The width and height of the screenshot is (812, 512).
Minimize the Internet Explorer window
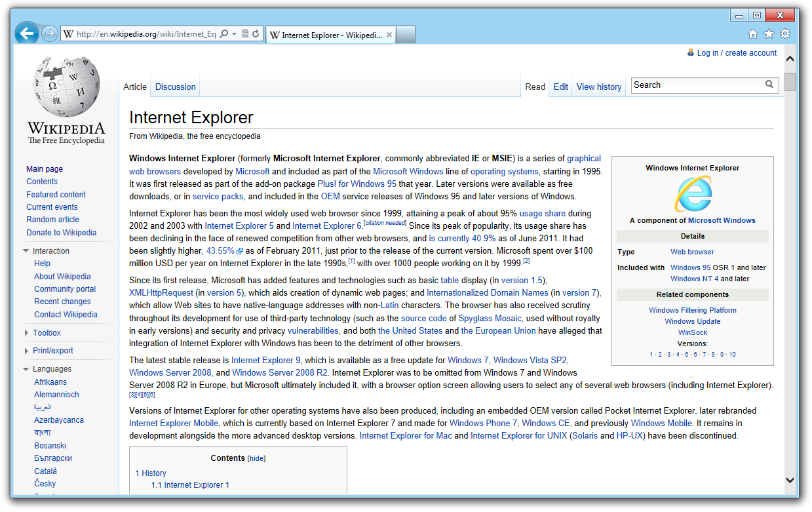(739, 15)
